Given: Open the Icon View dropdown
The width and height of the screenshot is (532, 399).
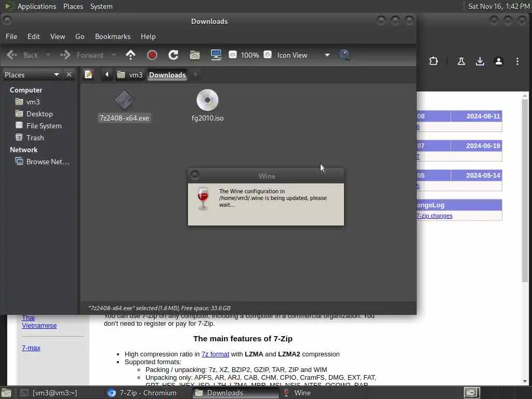Looking at the screenshot, I should click(x=303, y=55).
